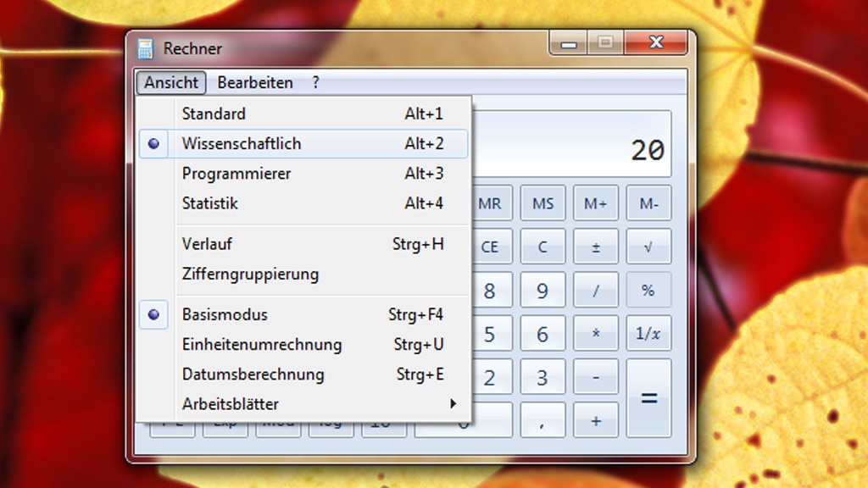Image resolution: width=868 pixels, height=488 pixels.
Task: Open the ? help menu
Action: point(315,83)
